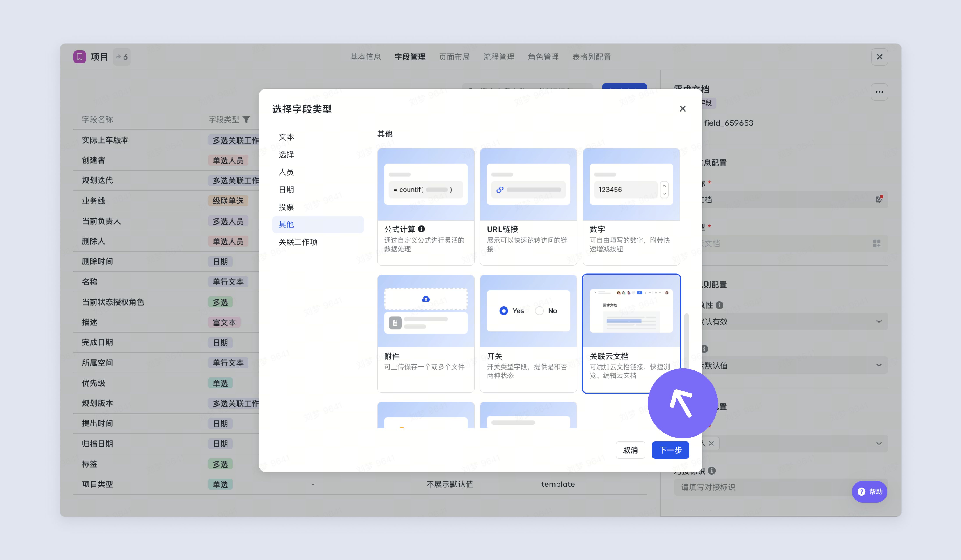Click the purple 项目 bookmark icon

pyautogui.click(x=79, y=57)
